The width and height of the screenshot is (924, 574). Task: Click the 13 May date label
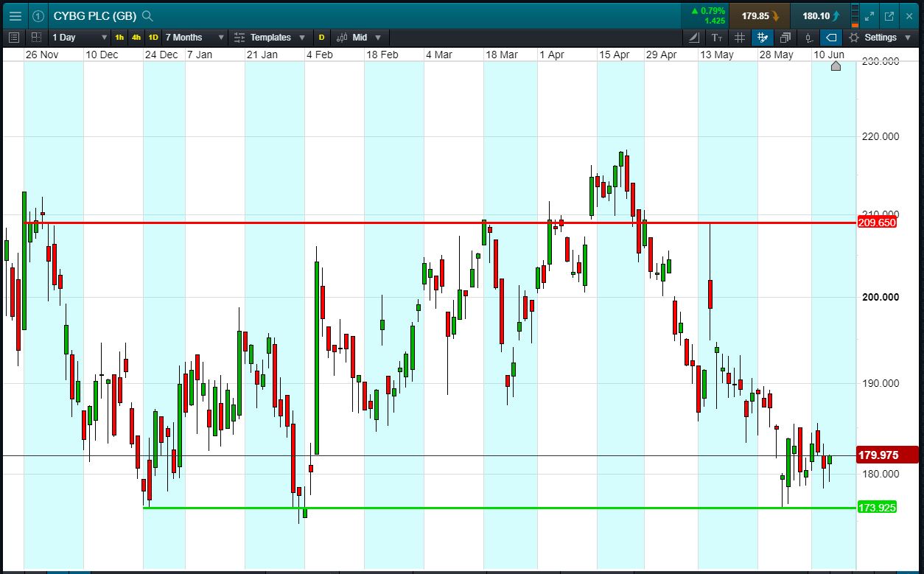[717, 55]
